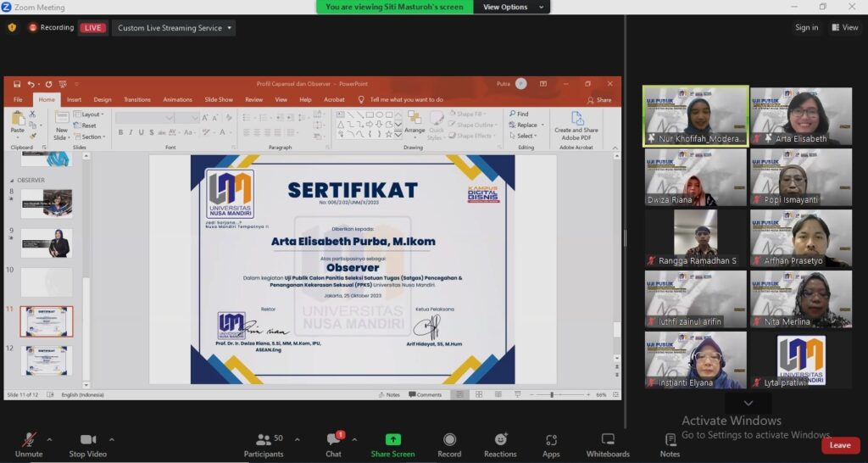
Task: Toggle Underline formatting
Action: click(x=142, y=133)
